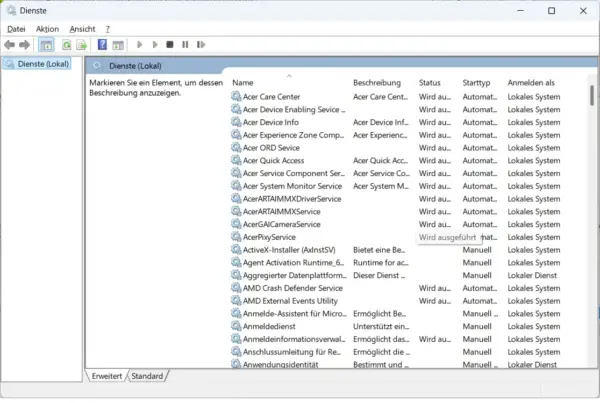600x403 pixels.
Task: Click 'Acer Quick Acc...' description cell
Action: (x=380, y=160)
